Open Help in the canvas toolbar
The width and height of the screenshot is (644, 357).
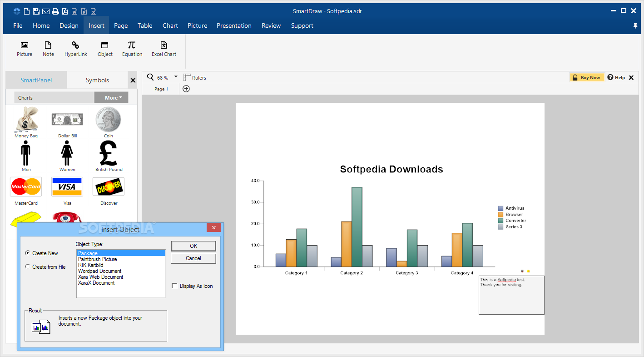click(616, 77)
